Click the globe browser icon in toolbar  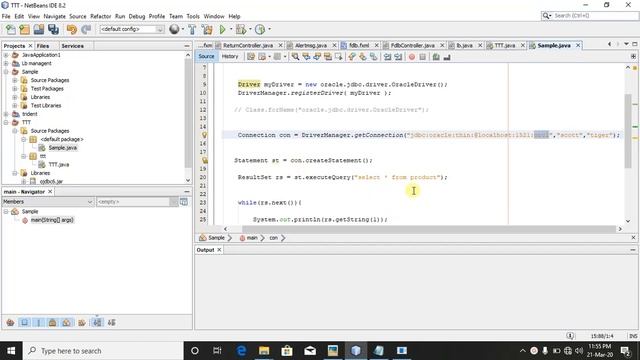[174, 29]
